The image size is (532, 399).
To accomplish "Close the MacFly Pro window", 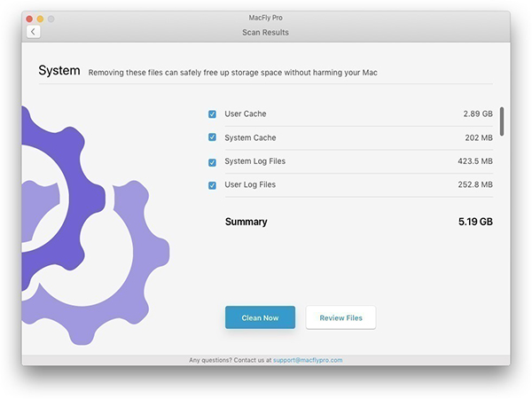I will coord(29,19).
